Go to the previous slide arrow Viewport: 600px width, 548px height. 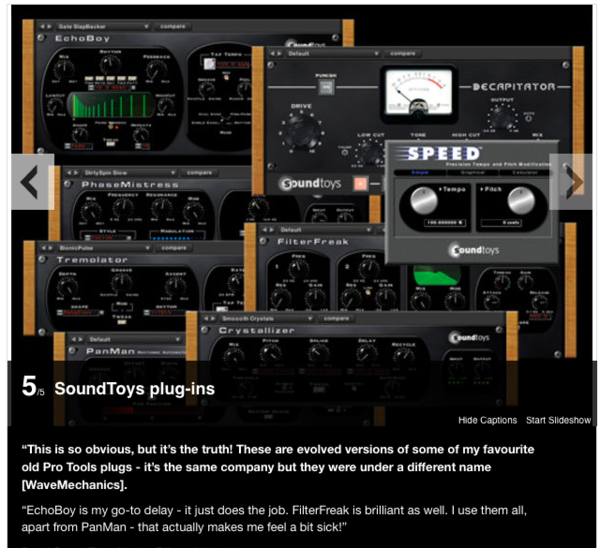pyautogui.click(x=32, y=182)
